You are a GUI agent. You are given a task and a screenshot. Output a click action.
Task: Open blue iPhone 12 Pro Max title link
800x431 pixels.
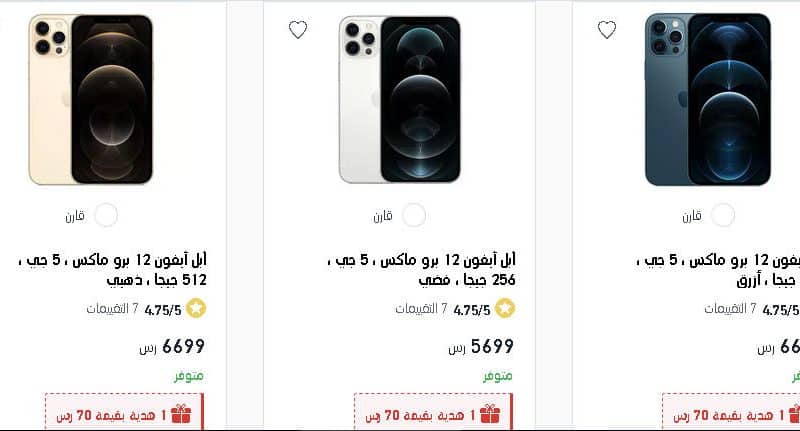718,270
